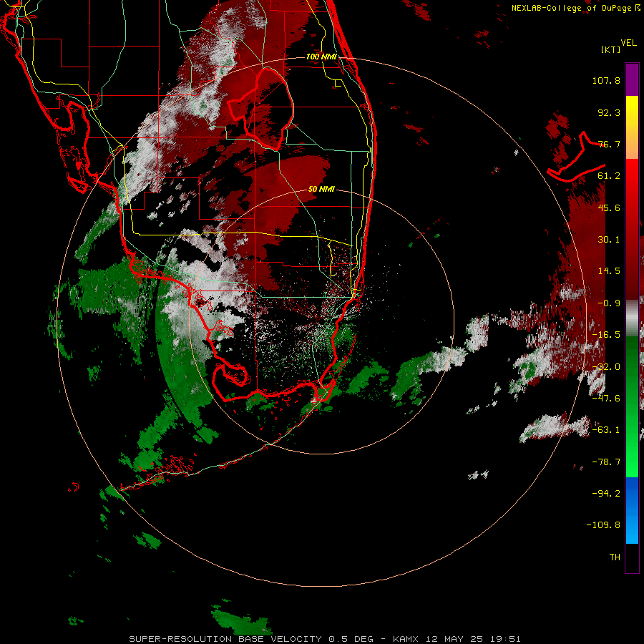Image resolution: width=644 pixels, height=644 pixels.
Task: Select the -63.1 value on the velocity scale
Action: [x=606, y=430]
